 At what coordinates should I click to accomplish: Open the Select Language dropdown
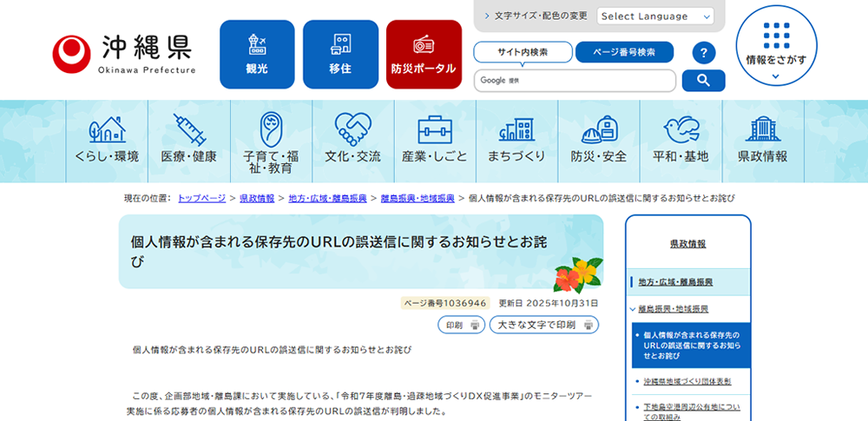(x=654, y=16)
